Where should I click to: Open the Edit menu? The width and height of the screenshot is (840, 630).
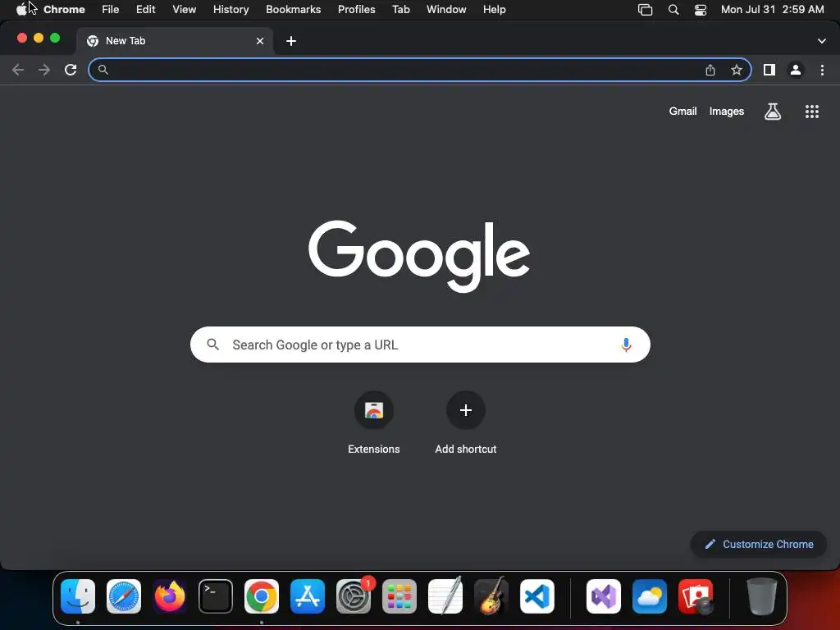click(x=145, y=9)
